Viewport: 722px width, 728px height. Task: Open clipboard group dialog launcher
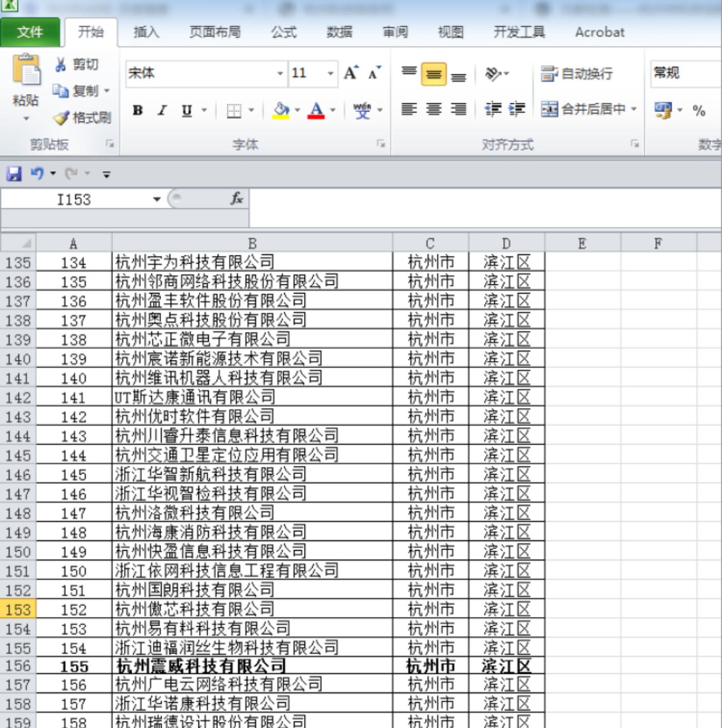tap(110, 144)
